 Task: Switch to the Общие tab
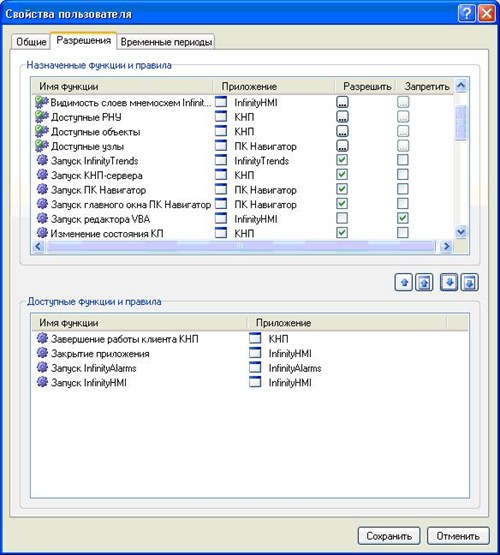[x=31, y=42]
